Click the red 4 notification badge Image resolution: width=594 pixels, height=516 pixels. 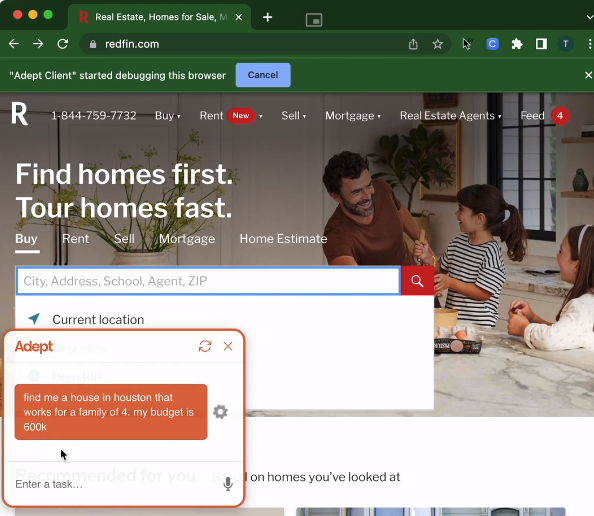(560, 116)
